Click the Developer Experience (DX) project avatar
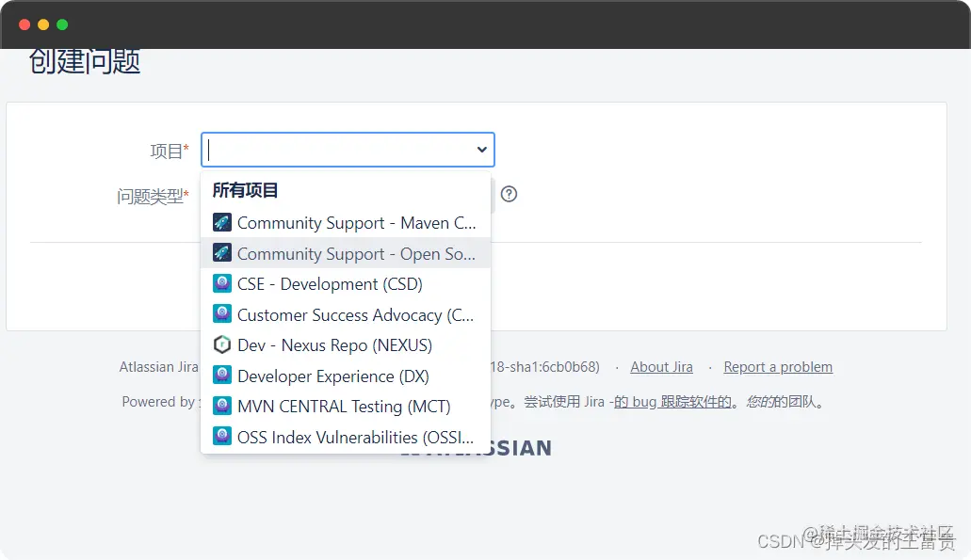971x560 pixels. (221, 375)
